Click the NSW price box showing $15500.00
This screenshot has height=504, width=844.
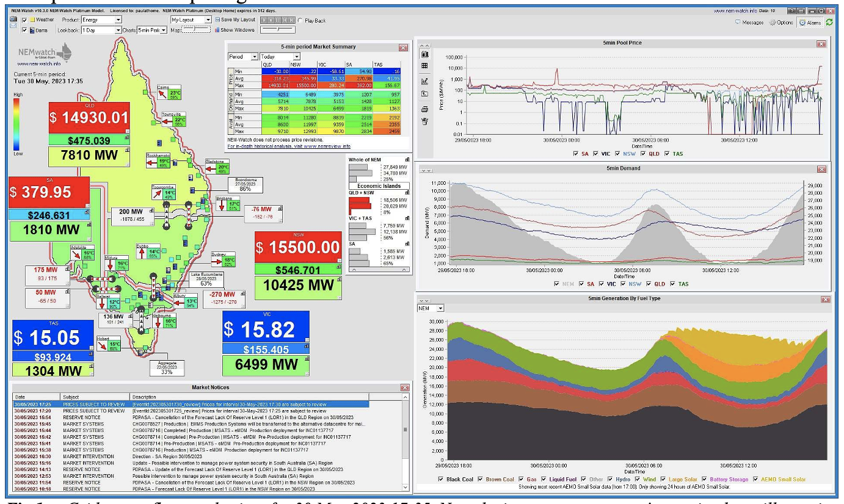[298, 247]
